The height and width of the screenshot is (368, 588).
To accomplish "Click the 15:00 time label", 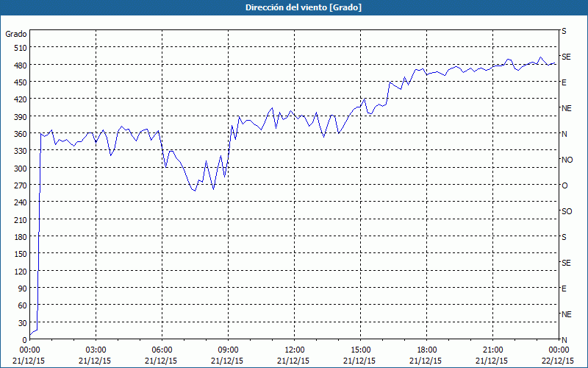I will coord(360,350).
